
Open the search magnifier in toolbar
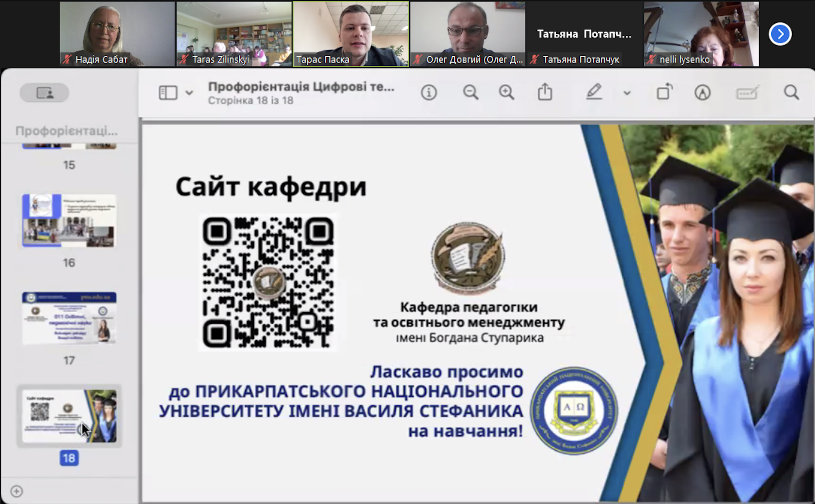791,93
